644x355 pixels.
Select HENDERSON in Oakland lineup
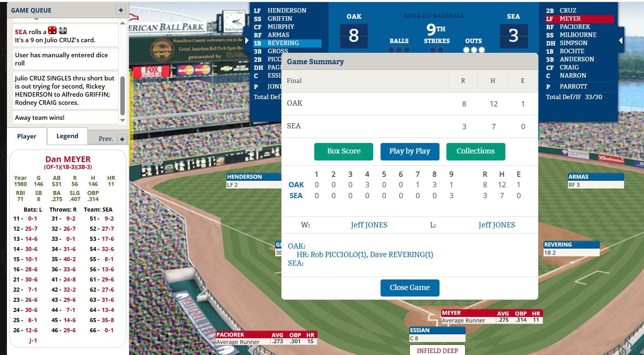point(287,11)
